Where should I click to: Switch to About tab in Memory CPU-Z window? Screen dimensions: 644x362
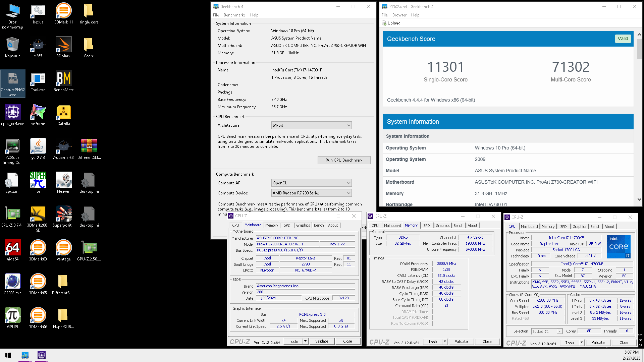pos(472,226)
